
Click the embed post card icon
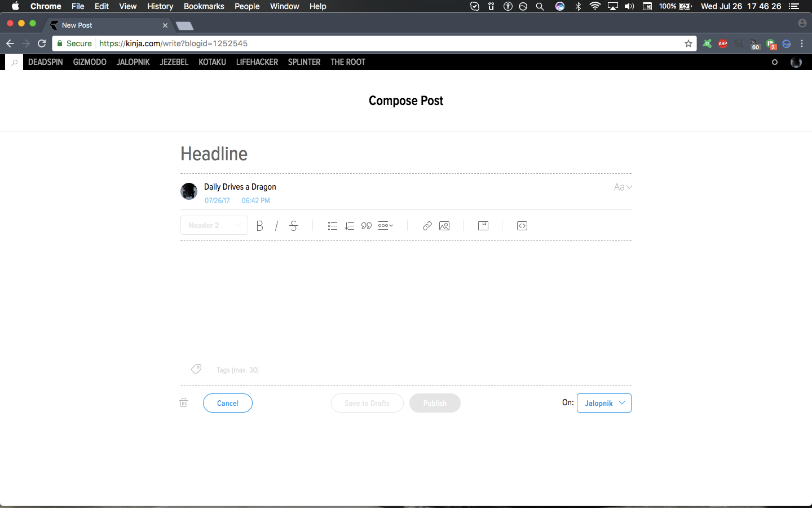[x=483, y=226]
